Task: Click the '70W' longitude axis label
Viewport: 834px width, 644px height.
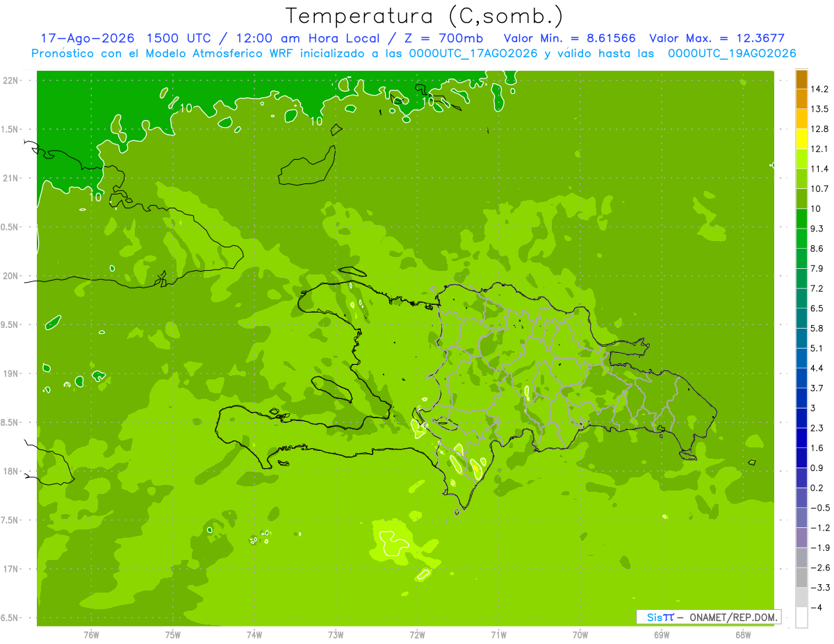Action: (x=580, y=635)
